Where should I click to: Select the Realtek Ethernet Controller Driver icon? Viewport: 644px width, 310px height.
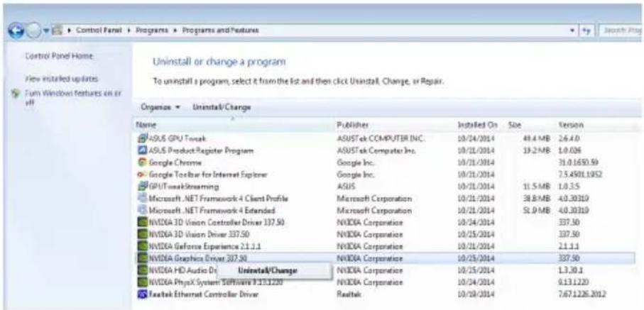(x=142, y=294)
